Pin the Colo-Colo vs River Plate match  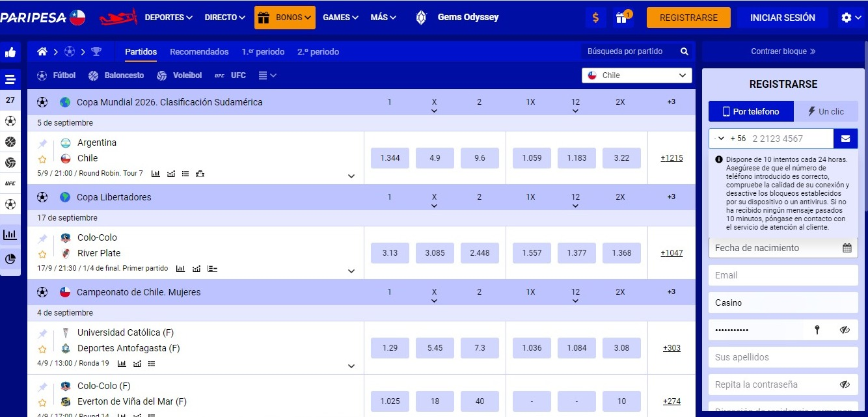pyautogui.click(x=42, y=238)
